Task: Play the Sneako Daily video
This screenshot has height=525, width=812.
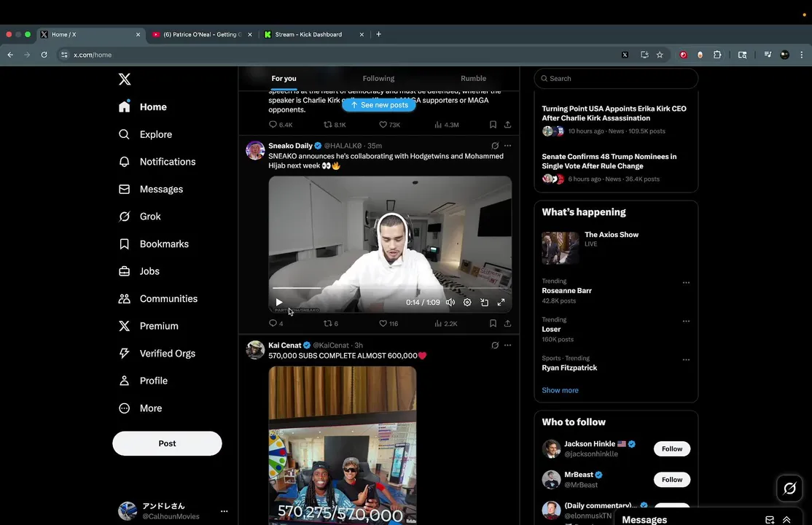Action: click(279, 302)
